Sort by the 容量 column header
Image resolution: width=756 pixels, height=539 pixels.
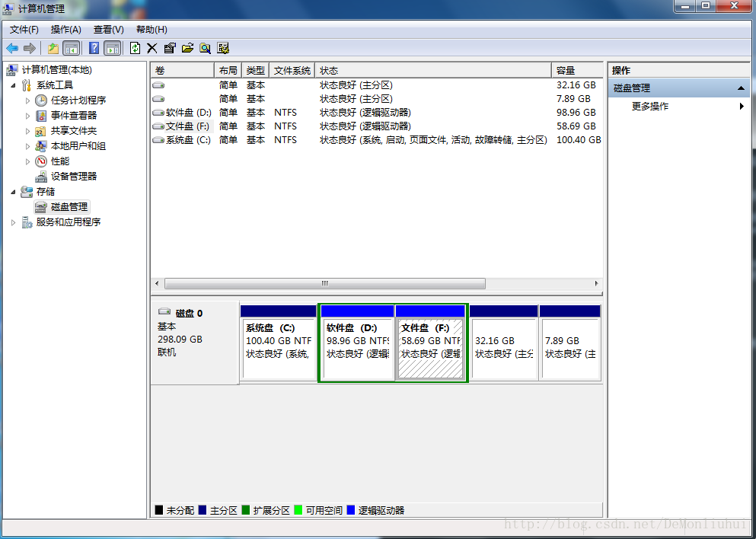pos(577,70)
